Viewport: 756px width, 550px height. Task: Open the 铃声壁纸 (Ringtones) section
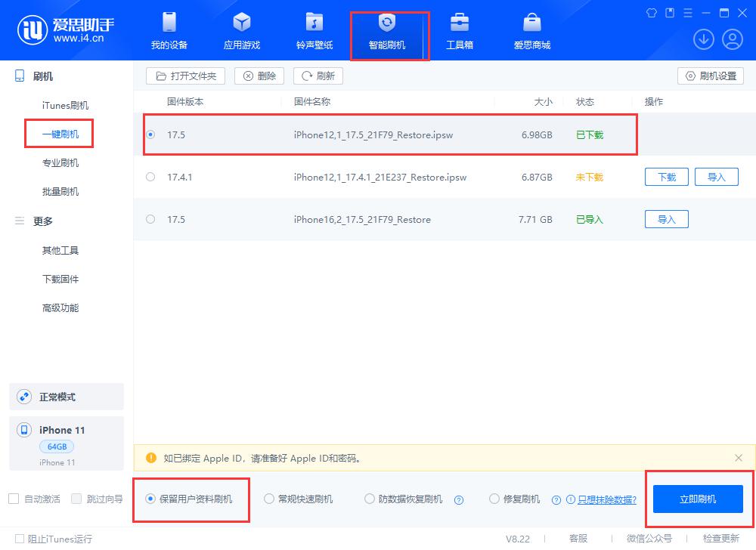[314, 30]
